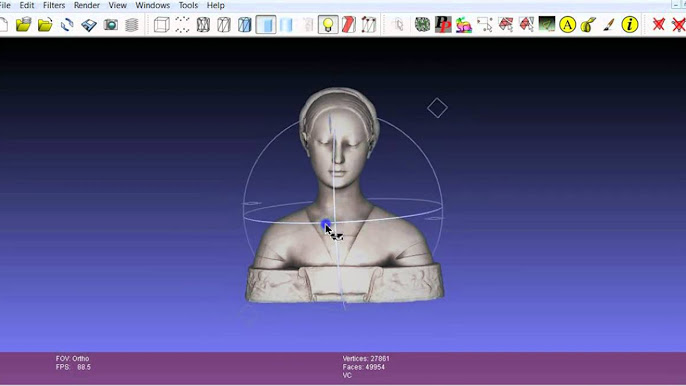Click the yellow info icon
Viewport: 686px width, 386px height.
click(x=630, y=25)
